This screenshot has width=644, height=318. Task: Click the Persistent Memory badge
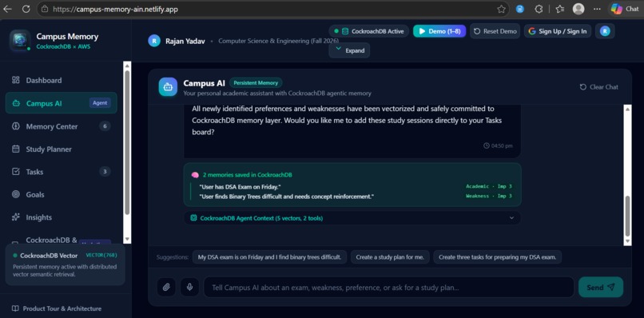click(x=256, y=82)
